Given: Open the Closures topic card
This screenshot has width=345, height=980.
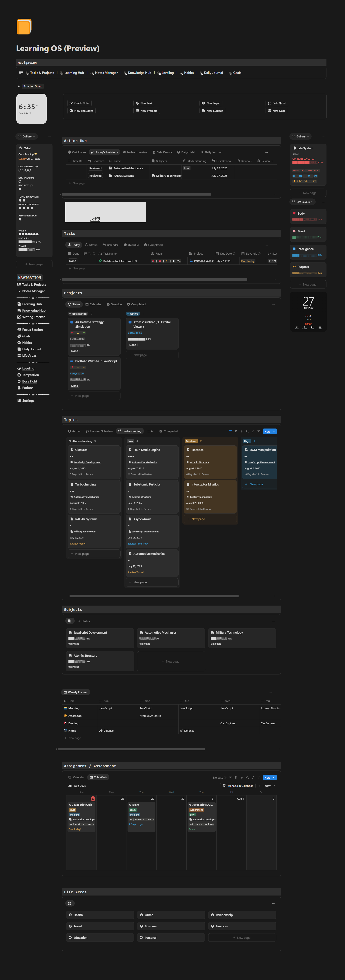Looking at the screenshot, I should click(94, 462).
